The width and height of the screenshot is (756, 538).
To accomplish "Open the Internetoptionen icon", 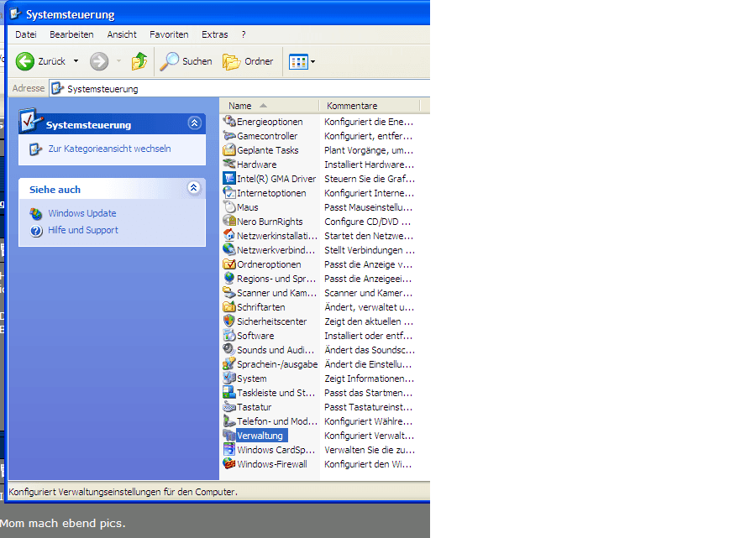I will pyautogui.click(x=229, y=193).
